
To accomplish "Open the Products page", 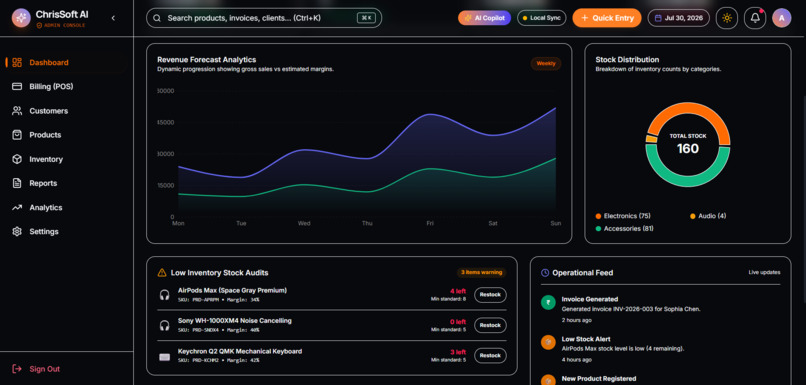I will [66, 135].
